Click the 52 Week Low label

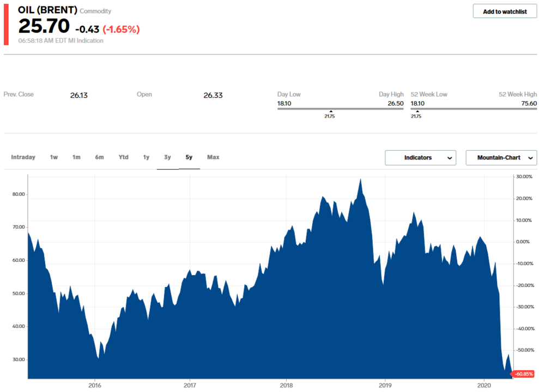point(429,94)
